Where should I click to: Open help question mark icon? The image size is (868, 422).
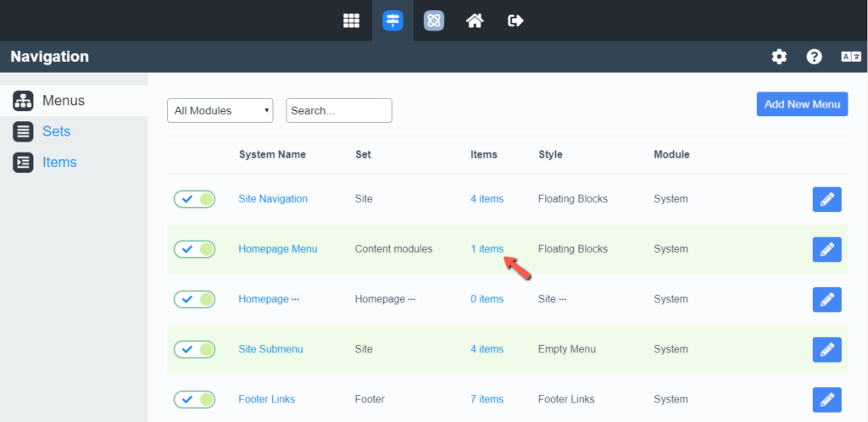(x=814, y=57)
